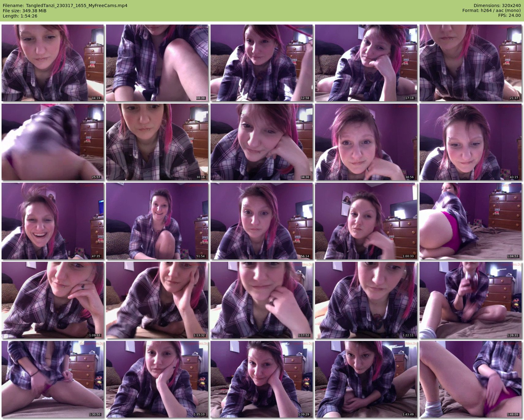524x420 pixels.
Task: Select the thumbnail at 56:14
Action: 261,221
